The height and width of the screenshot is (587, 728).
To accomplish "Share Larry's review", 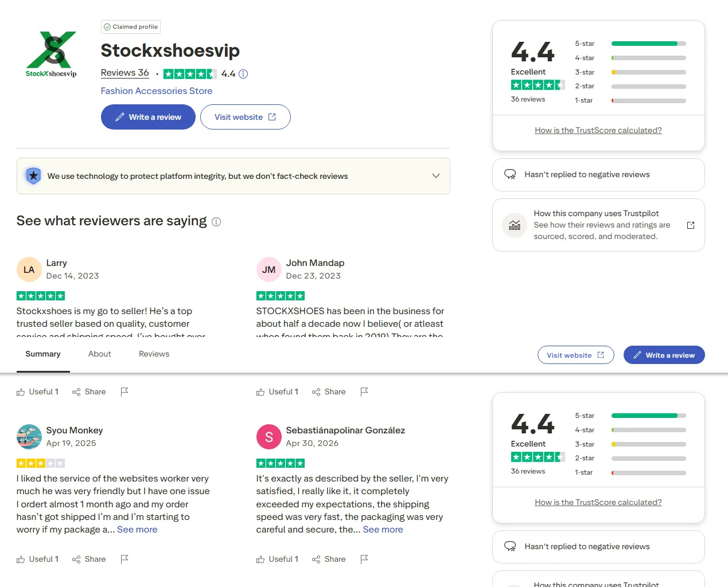I will tap(89, 392).
